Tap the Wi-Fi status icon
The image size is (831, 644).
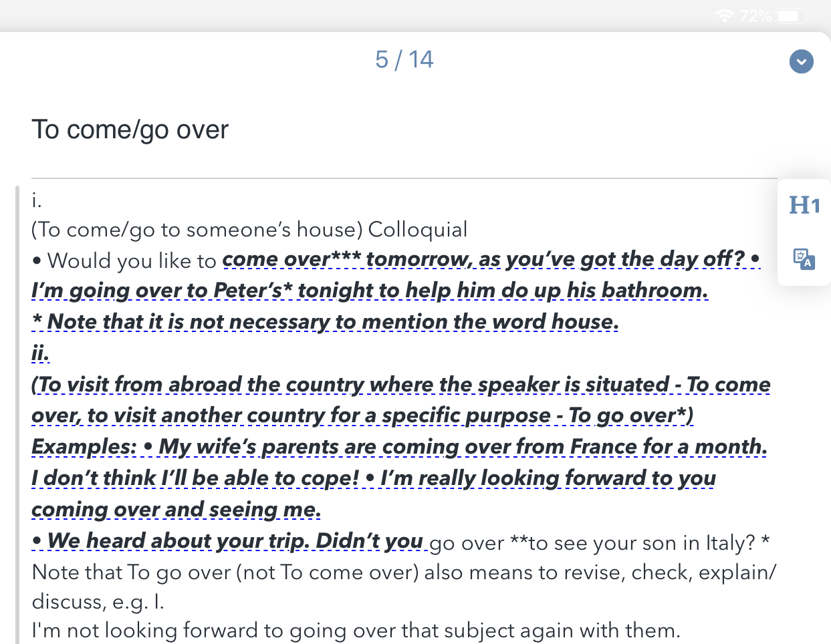(x=724, y=15)
